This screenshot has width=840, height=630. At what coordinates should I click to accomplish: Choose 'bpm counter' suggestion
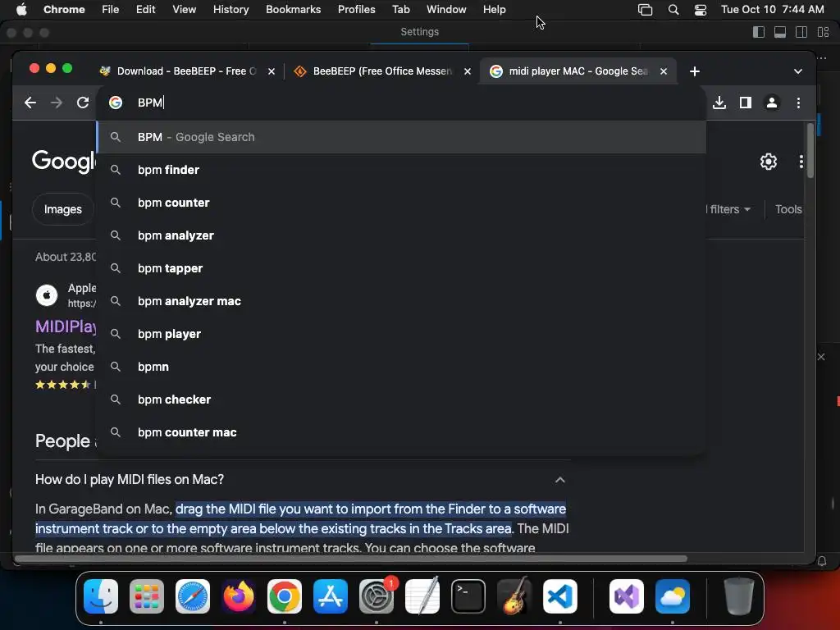(x=401, y=203)
